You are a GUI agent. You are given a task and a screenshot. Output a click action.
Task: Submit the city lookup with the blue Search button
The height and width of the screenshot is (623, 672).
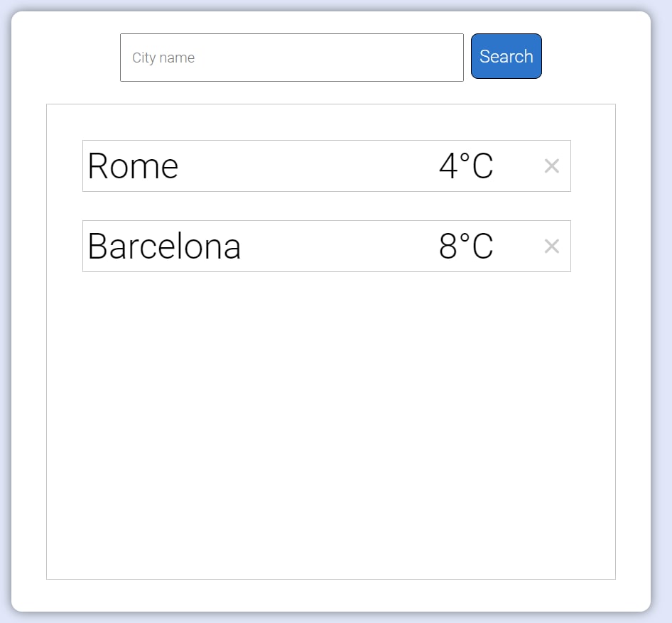coord(506,56)
